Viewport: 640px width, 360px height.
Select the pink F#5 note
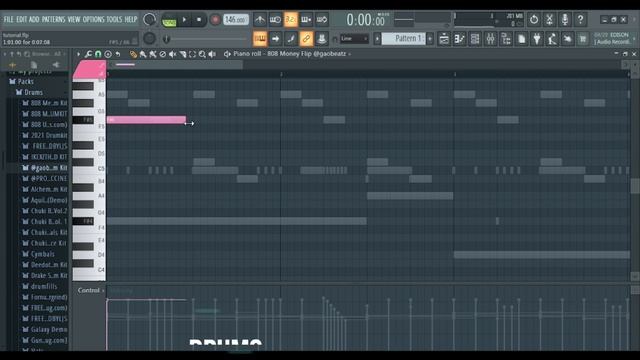pos(146,120)
